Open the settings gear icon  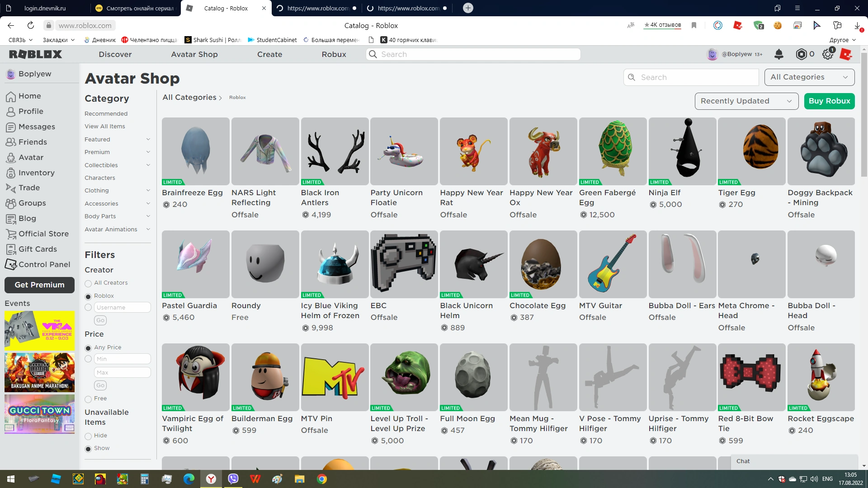coord(827,54)
